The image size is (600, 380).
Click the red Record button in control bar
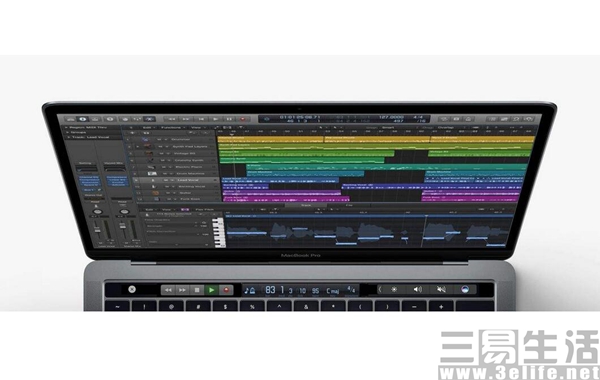[x=243, y=119]
